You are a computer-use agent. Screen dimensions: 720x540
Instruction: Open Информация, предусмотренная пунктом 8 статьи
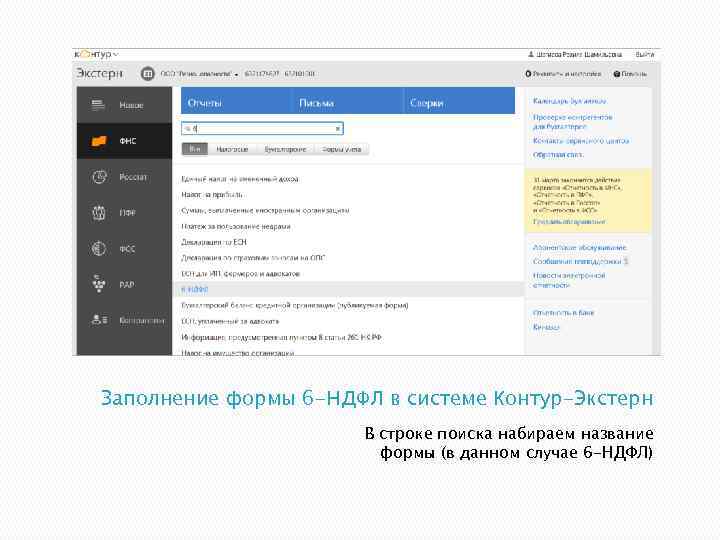click(281, 338)
